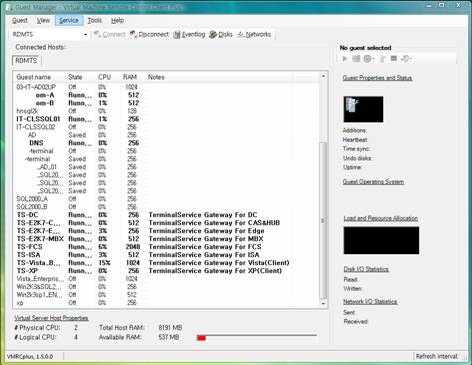Image resolution: width=472 pixels, height=365 pixels.
Task: Select the Win2k3sp1_EN... guest row
Action: click(x=167, y=295)
